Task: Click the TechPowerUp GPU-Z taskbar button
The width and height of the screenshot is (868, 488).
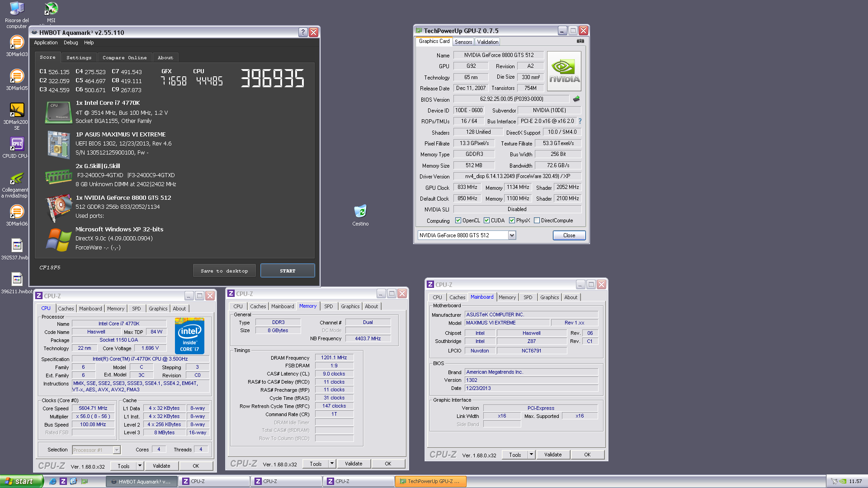Action: pyautogui.click(x=431, y=481)
